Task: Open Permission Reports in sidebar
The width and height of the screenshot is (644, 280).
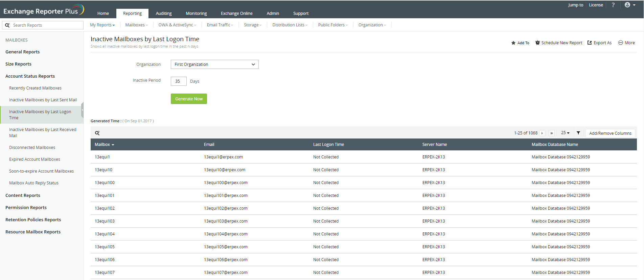Action: coord(26,208)
